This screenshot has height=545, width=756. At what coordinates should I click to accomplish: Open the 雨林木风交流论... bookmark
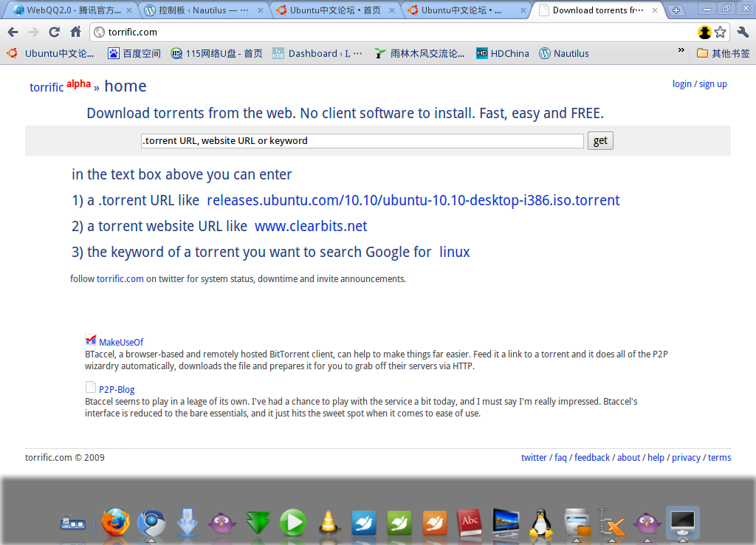coord(420,53)
